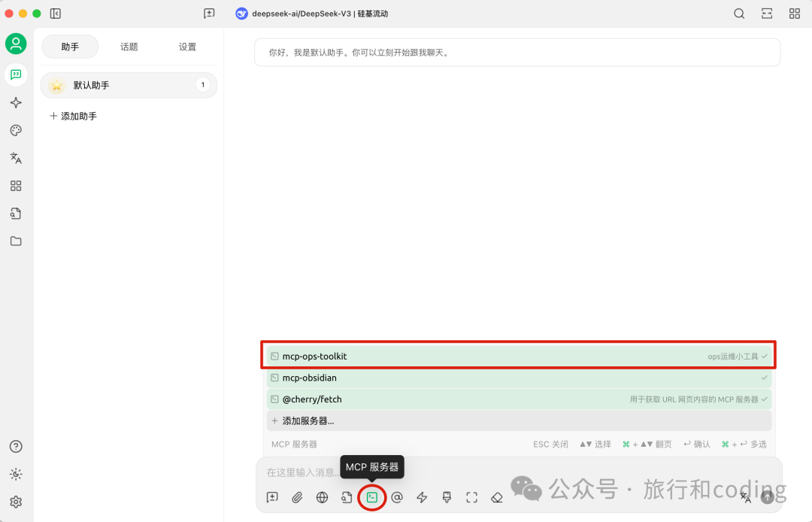Toggle the theme brightness icon
The image size is (812, 522).
pos(16,474)
